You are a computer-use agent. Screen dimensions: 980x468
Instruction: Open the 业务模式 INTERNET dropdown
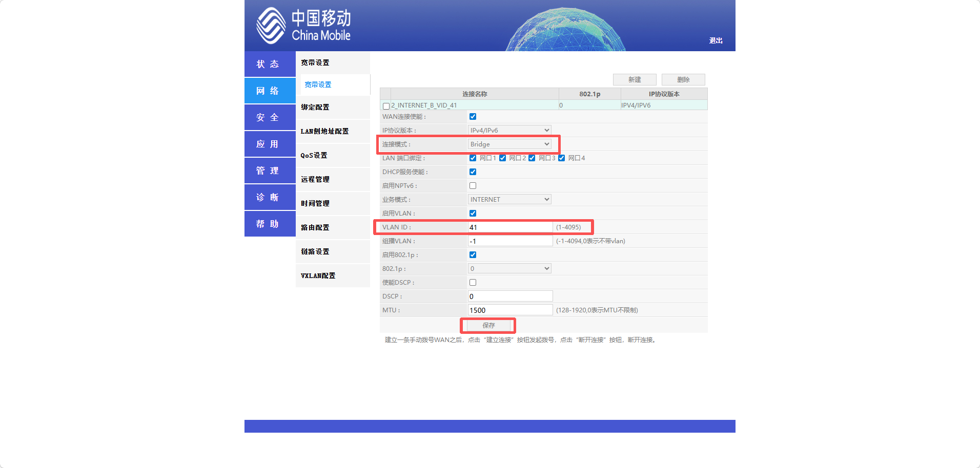tap(509, 200)
